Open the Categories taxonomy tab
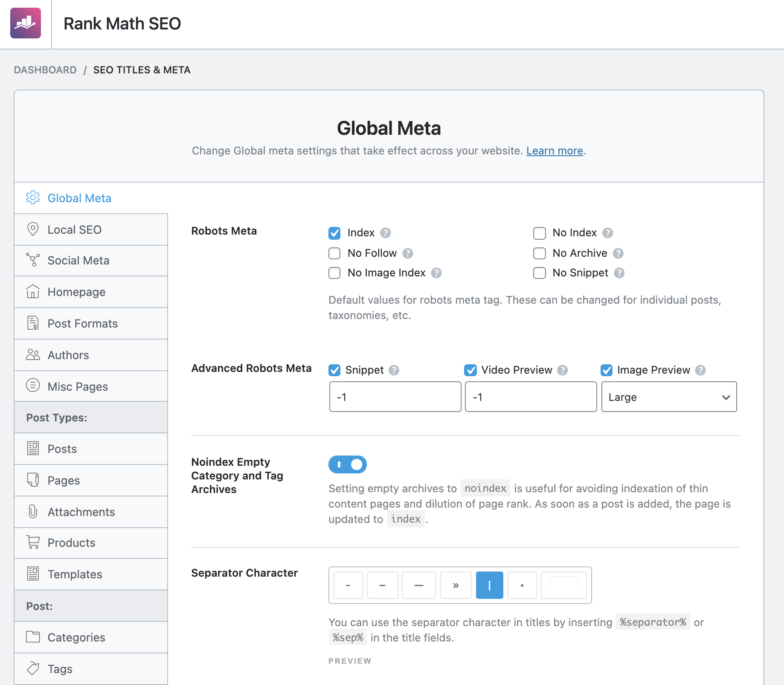This screenshot has width=784, height=685. click(x=91, y=637)
